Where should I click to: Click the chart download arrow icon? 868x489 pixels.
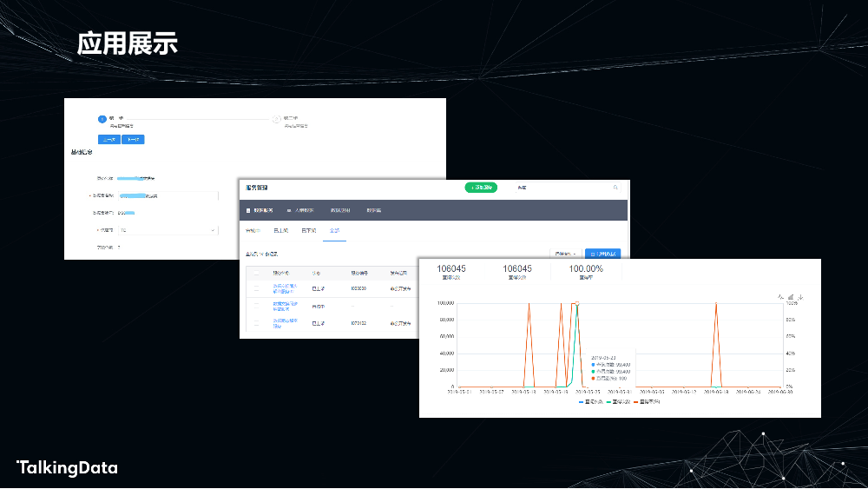tap(800, 297)
